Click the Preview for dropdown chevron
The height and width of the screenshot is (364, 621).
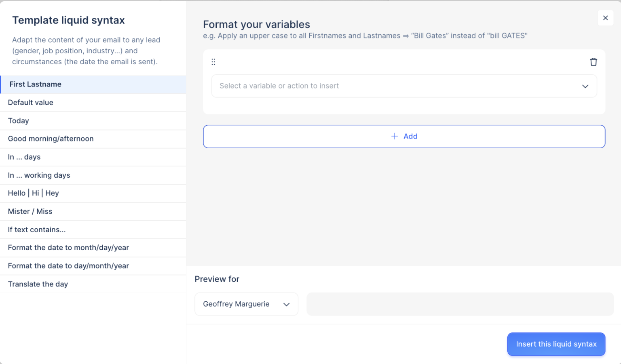tap(287, 304)
